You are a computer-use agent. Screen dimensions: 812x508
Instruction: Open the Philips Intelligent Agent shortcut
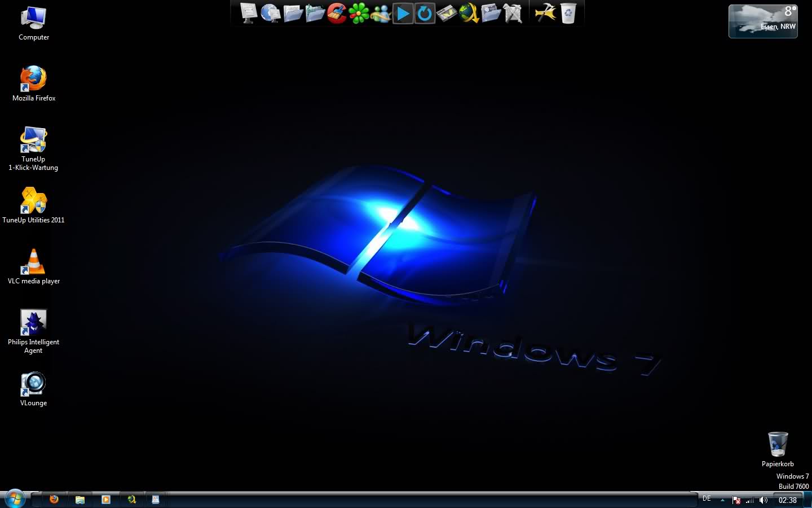33,323
